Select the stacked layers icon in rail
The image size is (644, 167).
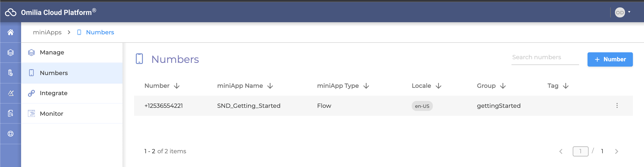click(x=11, y=53)
